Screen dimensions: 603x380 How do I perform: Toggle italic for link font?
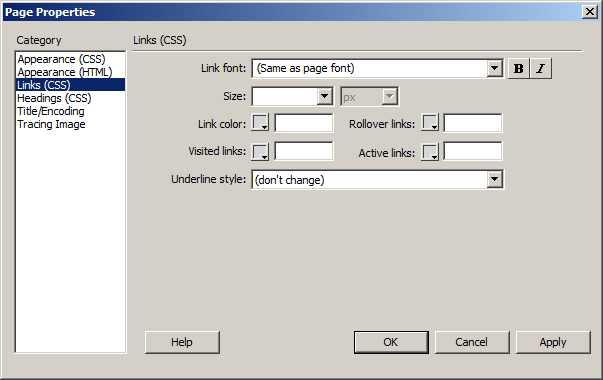(541, 68)
